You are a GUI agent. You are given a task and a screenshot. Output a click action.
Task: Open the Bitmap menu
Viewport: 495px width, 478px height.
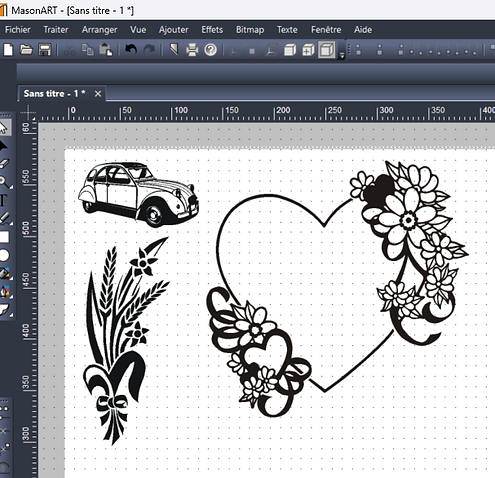250,30
